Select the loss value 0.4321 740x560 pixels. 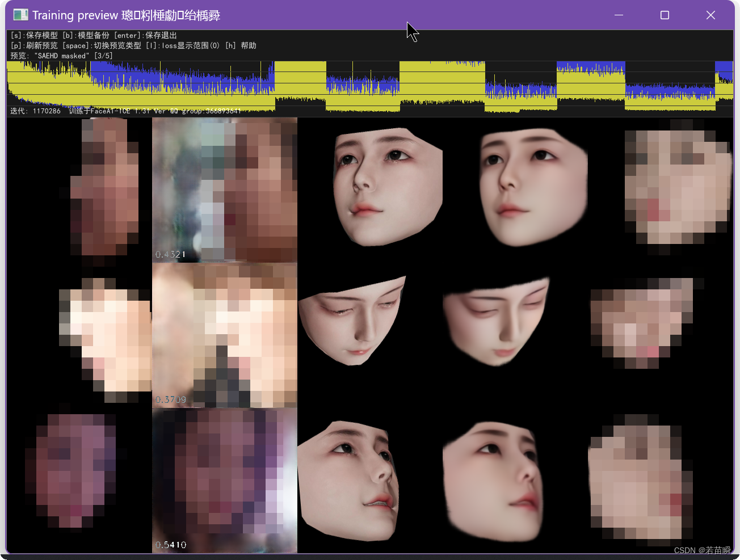click(x=170, y=254)
